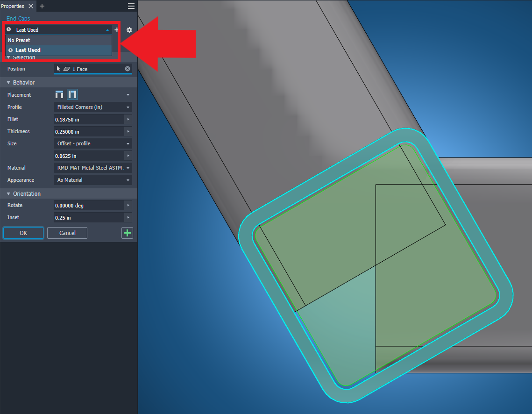Viewport: 532px width, 414px height.
Task: Open the Fillet value flyout arrow
Action: point(128,119)
